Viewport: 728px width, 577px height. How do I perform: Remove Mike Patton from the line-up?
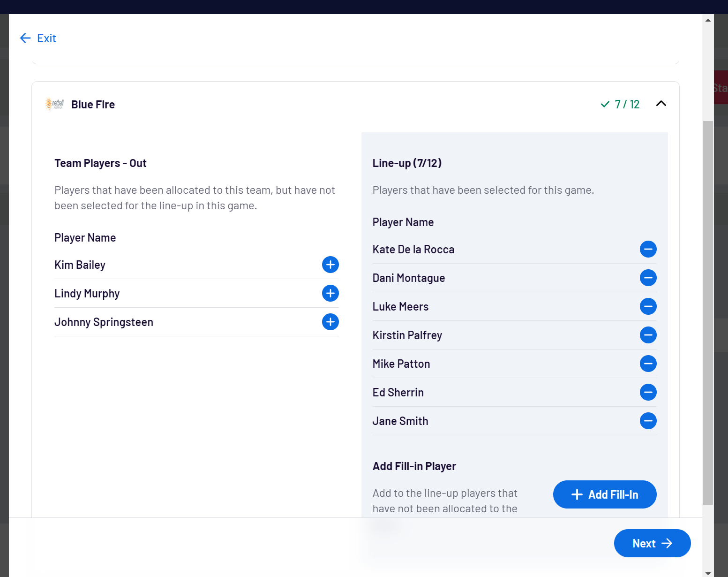[x=648, y=364]
